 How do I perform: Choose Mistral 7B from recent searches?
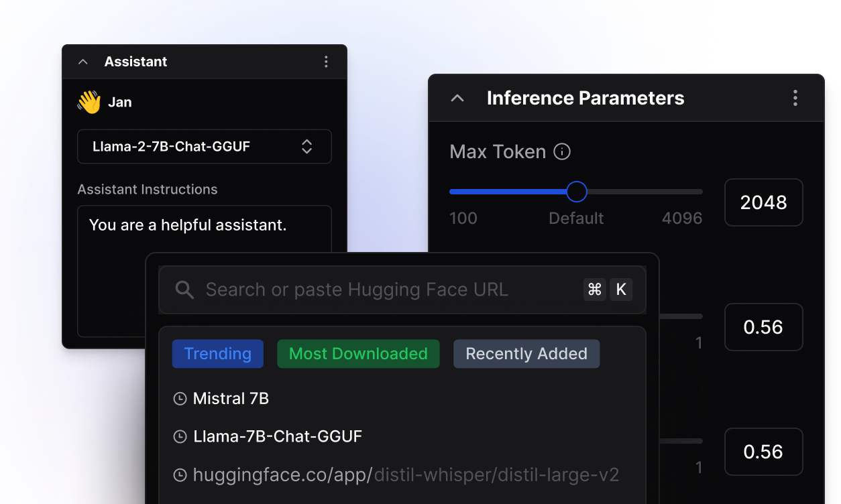231,399
